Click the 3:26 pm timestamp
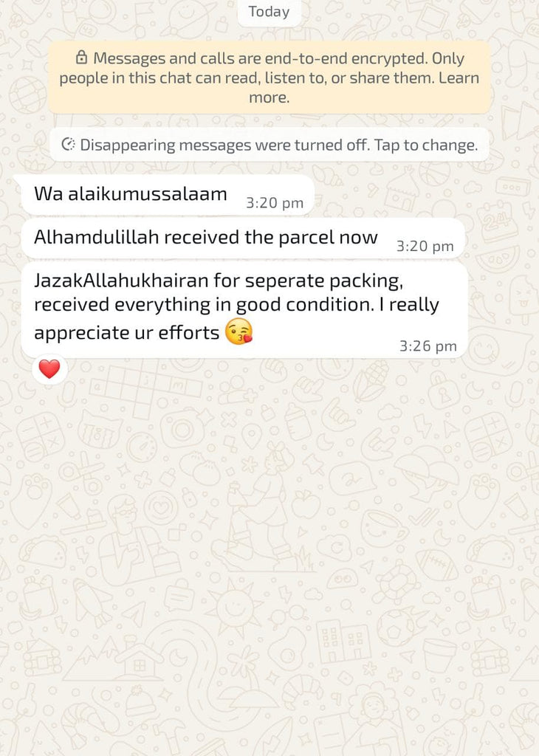 pos(428,346)
